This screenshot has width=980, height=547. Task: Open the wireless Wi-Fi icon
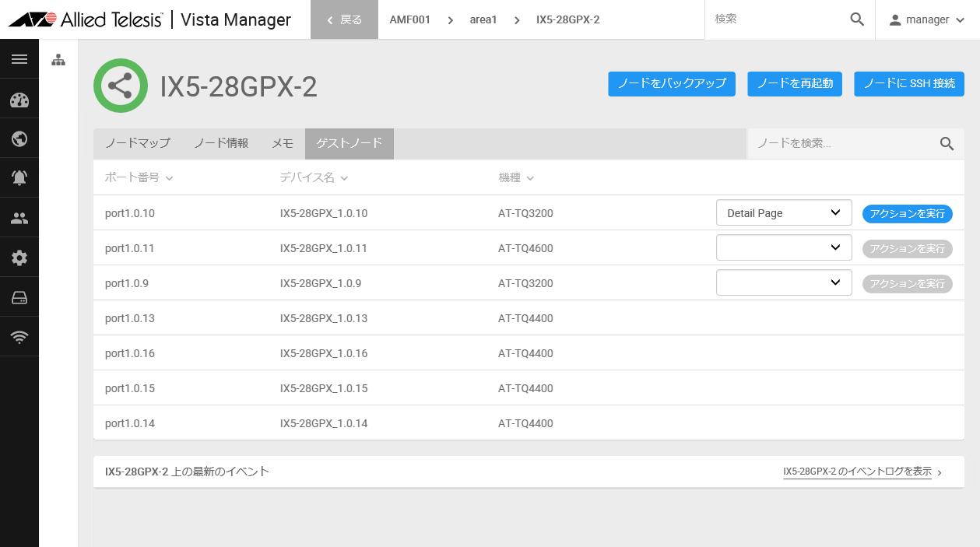pyautogui.click(x=19, y=337)
